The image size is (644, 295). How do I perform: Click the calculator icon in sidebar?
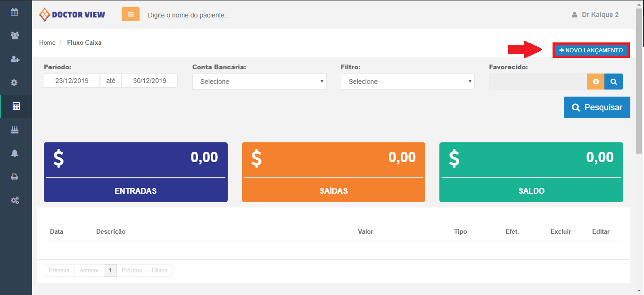pyautogui.click(x=16, y=107)
